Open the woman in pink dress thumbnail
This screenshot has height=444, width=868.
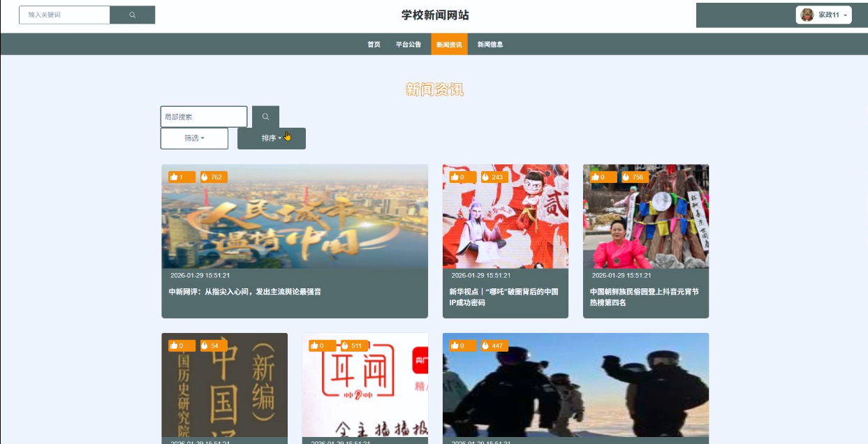(646, 216)
